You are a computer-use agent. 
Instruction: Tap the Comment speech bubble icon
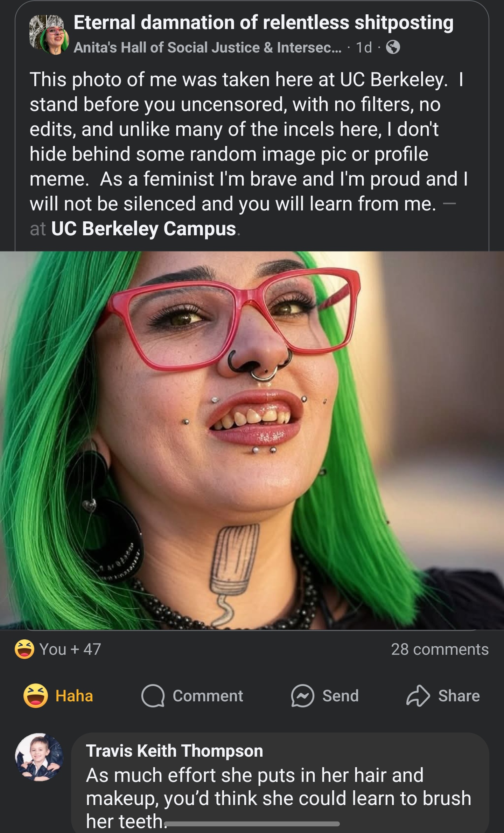coord(153,696)
